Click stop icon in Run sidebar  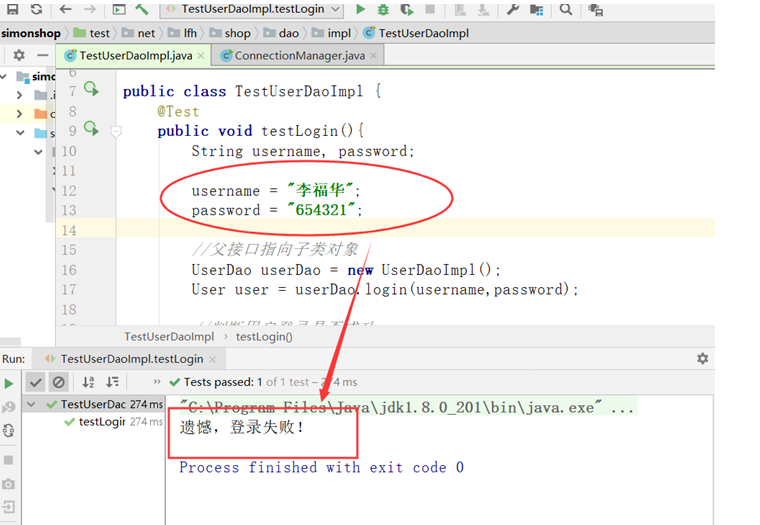pos(9,460)
